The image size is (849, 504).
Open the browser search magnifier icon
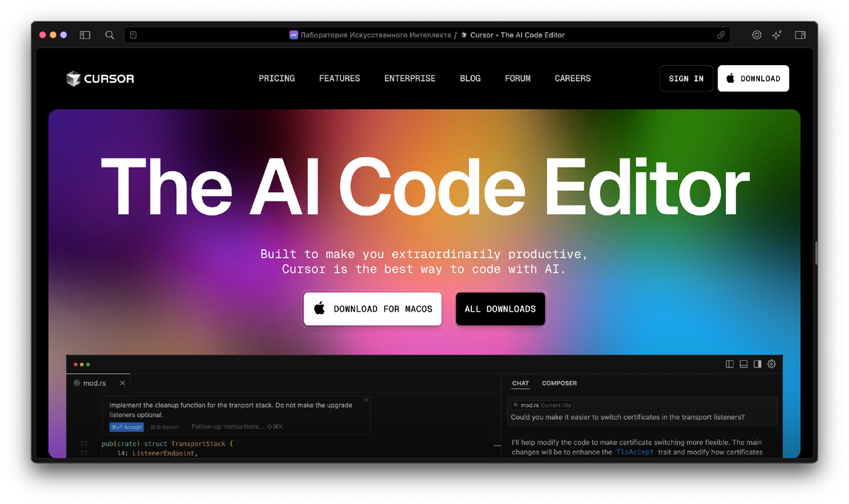click(110, 35)
